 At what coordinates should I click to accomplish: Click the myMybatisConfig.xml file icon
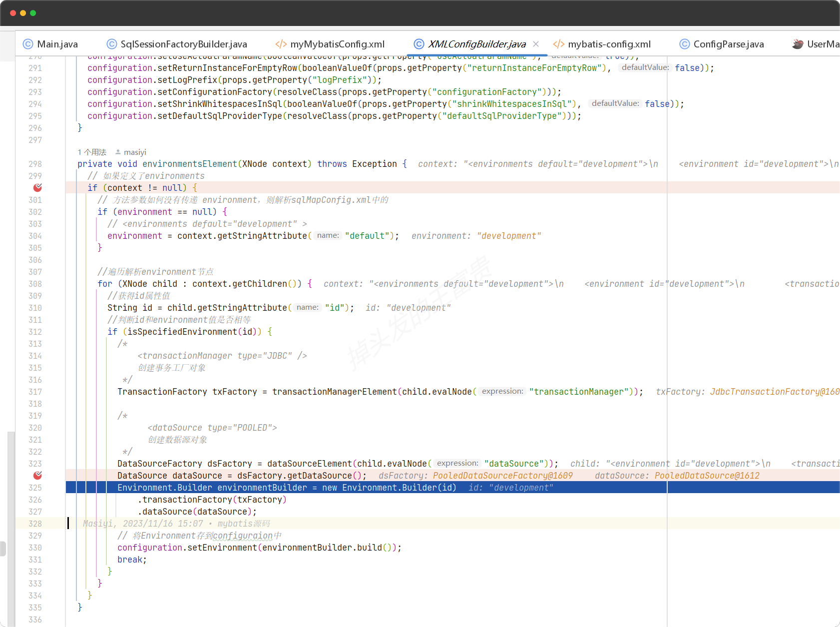click(281, 44)
